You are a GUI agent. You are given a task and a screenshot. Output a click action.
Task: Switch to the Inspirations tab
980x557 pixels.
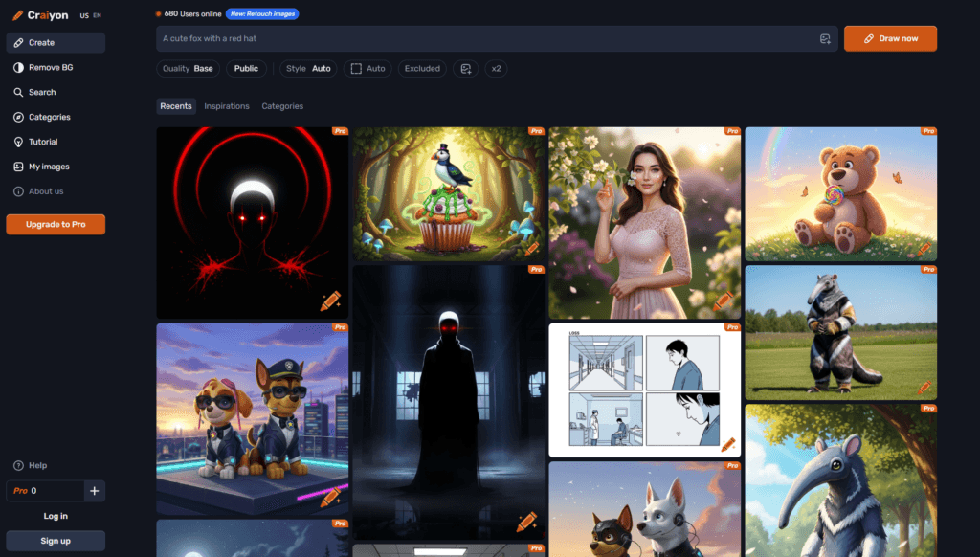point(226,106)
